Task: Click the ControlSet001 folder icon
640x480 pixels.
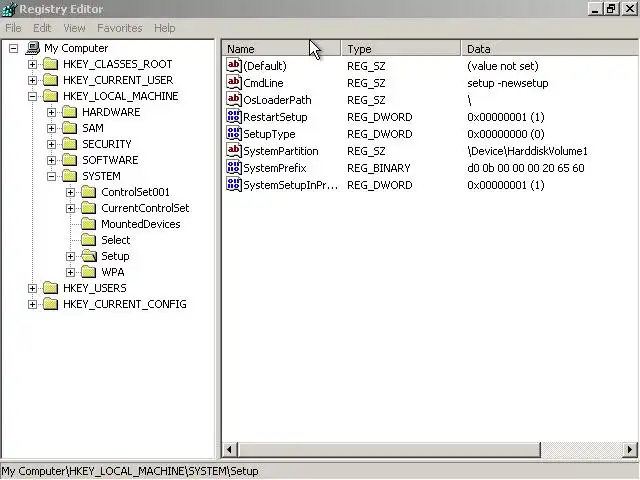Action: (x=89, y=192)
